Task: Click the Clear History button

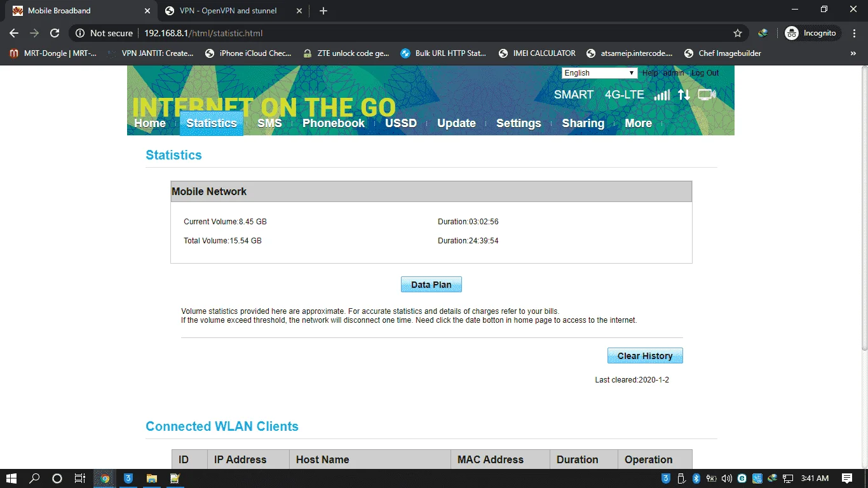Action: 645,356
